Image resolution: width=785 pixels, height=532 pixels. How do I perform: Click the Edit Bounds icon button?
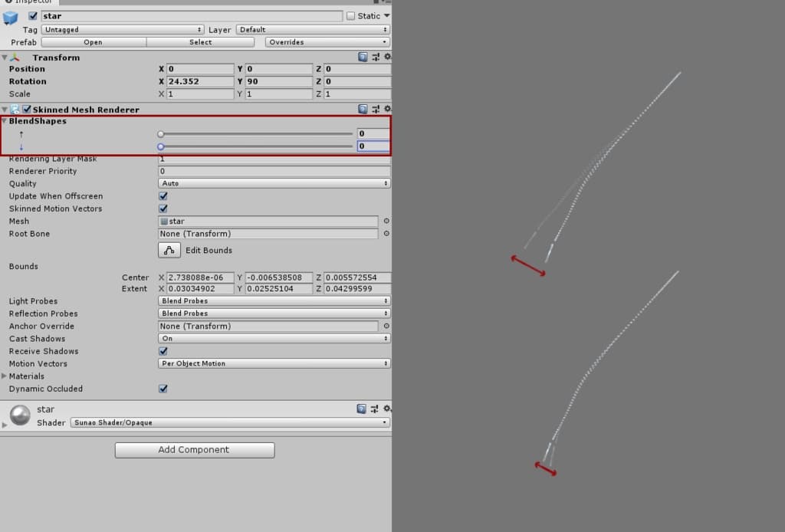(x=169, y=250)
